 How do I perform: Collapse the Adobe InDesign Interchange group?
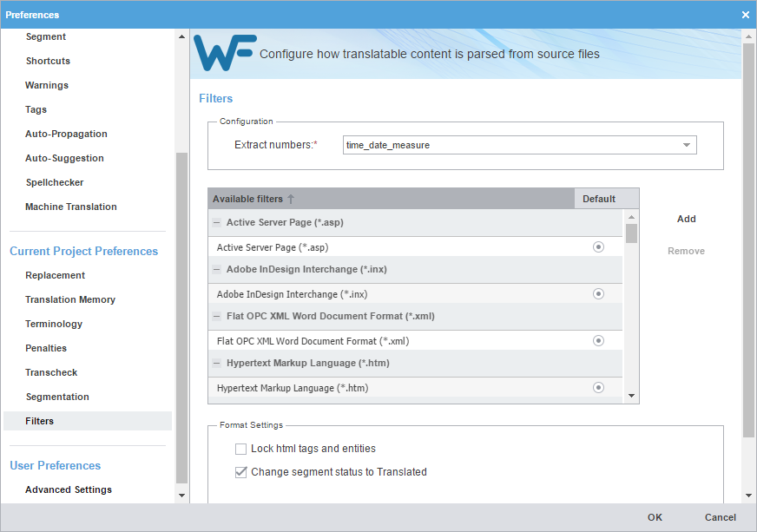[217, 269]
